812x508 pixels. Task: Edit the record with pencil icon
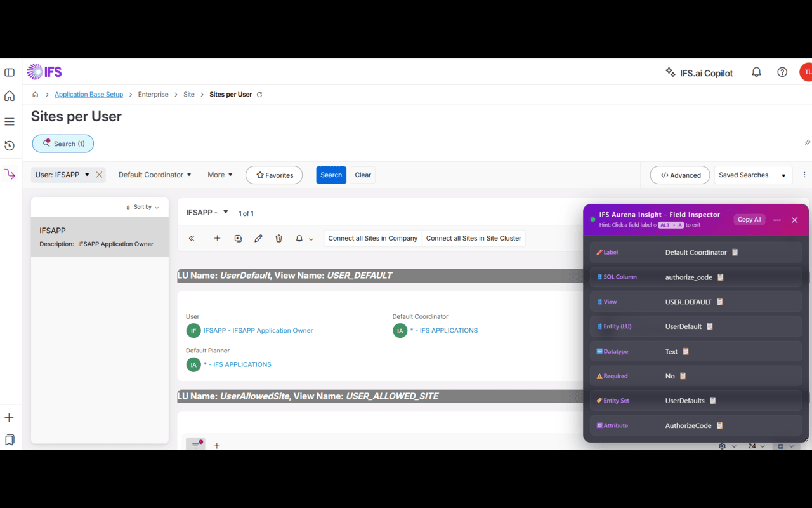coord(258,239)
